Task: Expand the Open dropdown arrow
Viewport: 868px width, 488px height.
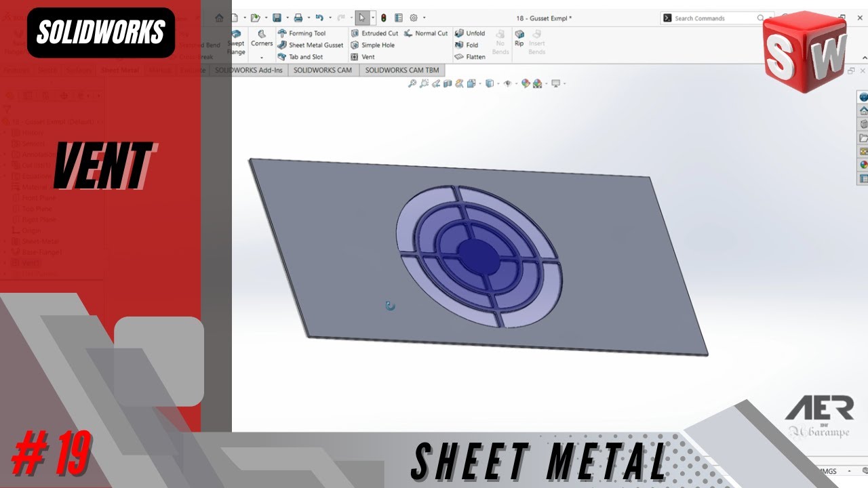Action: 266,18
